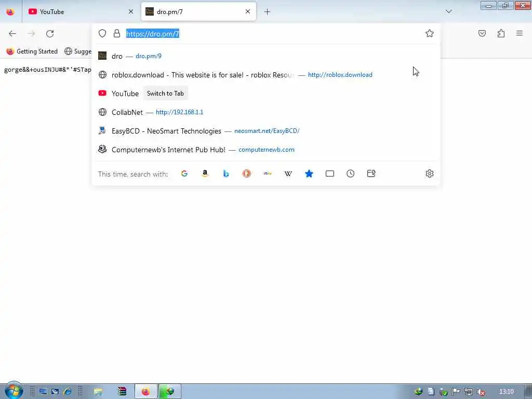Open Windows Explorer folder in taskbar
This screenshot has width=532, height=399.
pyautogui.click(x=98, y=392)
